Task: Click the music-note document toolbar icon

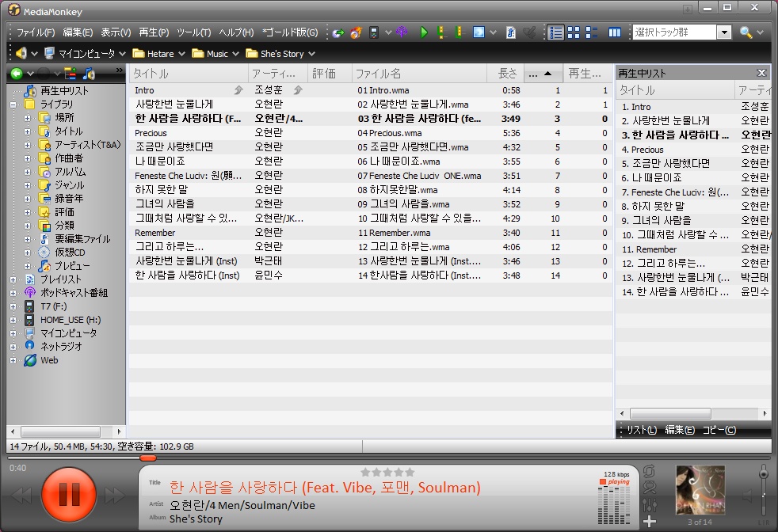Action: tap(510, 32)
